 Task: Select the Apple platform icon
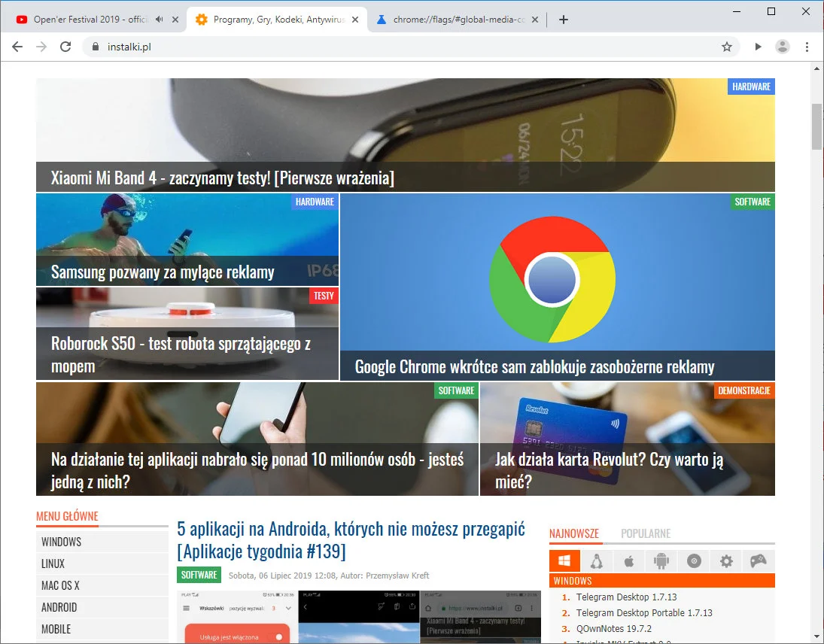point(629,561)
